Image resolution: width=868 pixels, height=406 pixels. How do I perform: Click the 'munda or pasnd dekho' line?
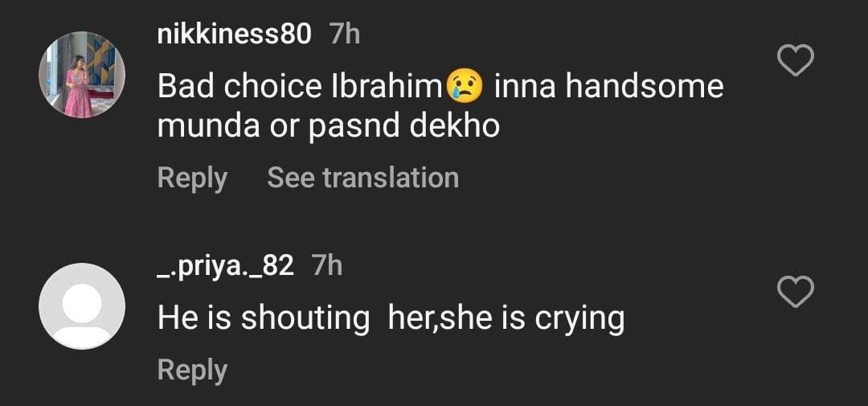(x=329, y=126)
